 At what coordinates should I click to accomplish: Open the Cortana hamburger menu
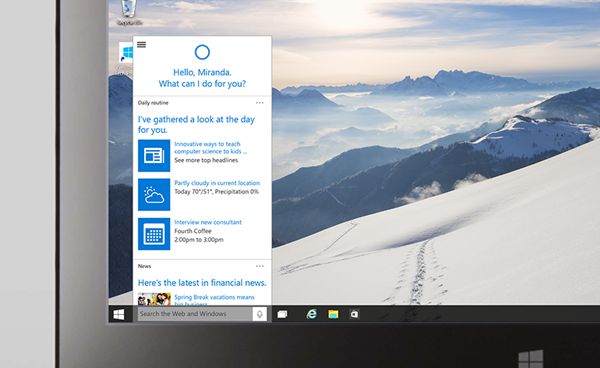click(x=141, y=44)
